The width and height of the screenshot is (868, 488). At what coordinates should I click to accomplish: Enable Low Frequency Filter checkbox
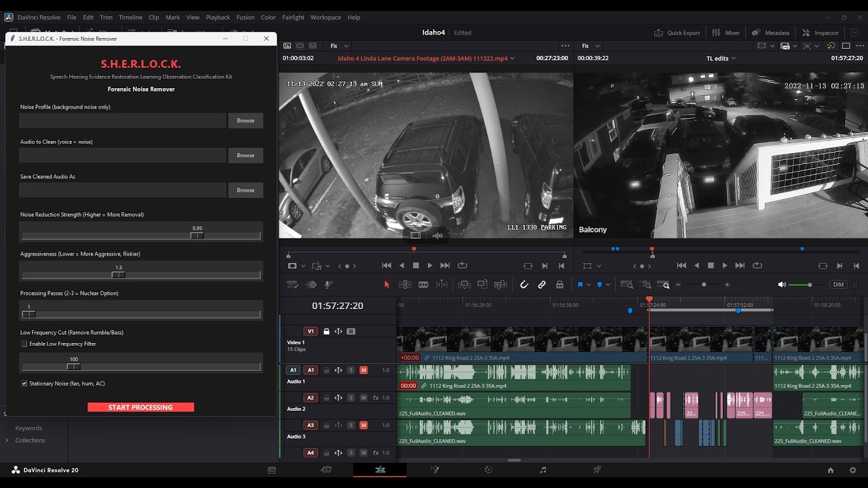[24, 344]
